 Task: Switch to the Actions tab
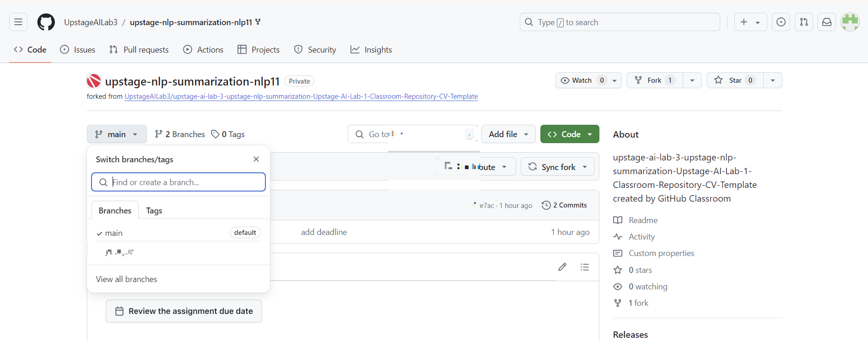[x=203, y=49]
